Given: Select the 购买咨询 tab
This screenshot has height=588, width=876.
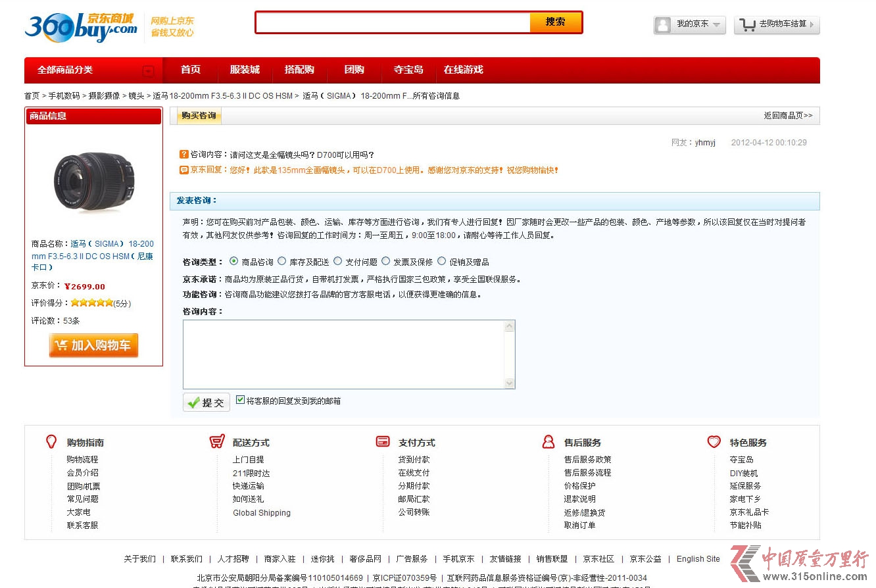Looking at the screenshot, I should click(x=198, y=116).
